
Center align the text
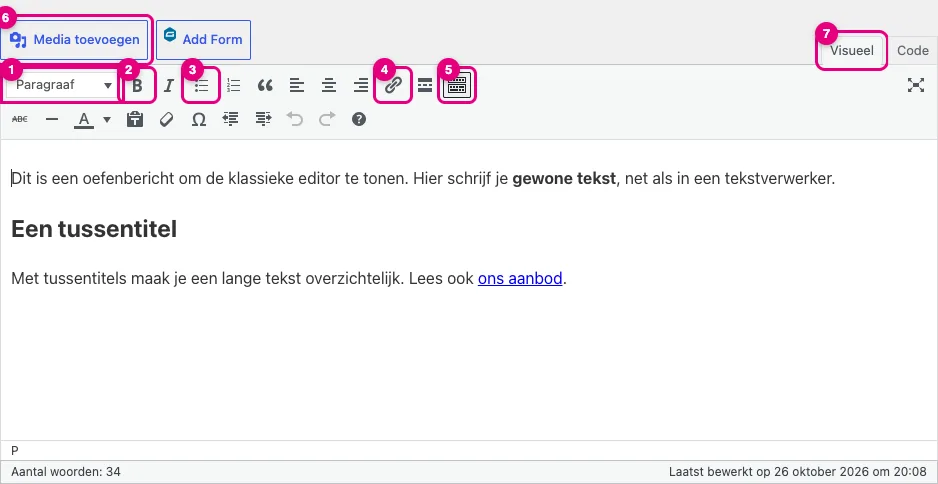328,86
